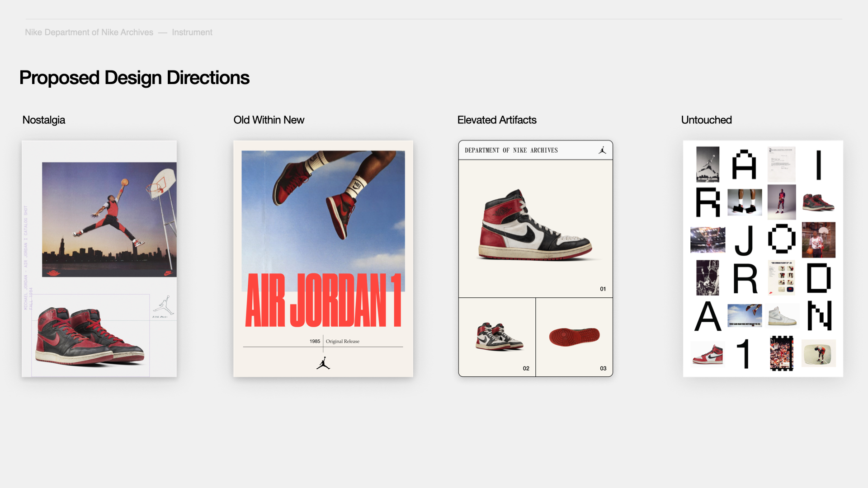Click the arena game photo thumbnail
868x488 pixels.
coord(708,240)
